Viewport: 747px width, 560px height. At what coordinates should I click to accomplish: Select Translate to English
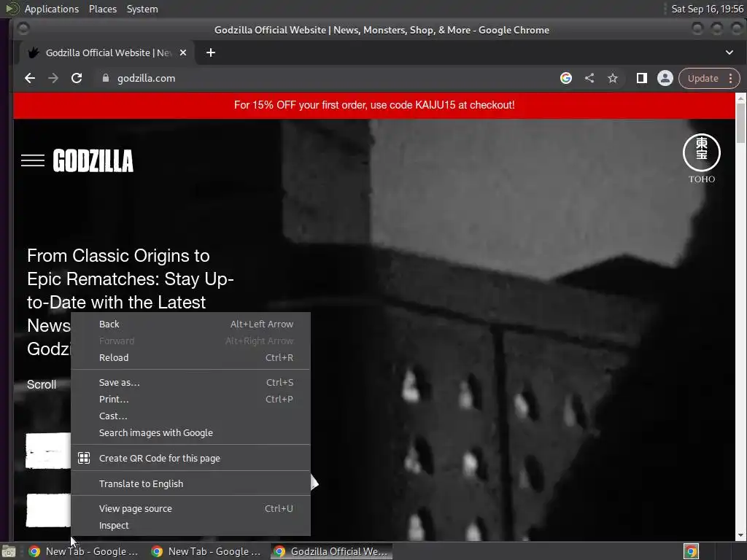[190, 483]
